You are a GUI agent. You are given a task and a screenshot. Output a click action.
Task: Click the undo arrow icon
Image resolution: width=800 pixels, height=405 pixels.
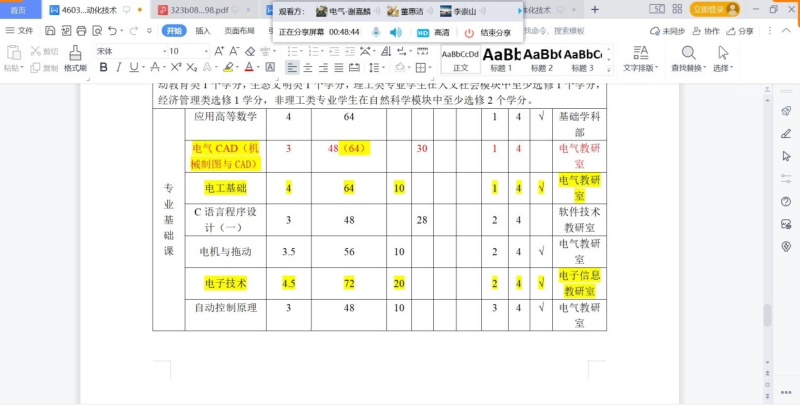[x=112, y=31]
